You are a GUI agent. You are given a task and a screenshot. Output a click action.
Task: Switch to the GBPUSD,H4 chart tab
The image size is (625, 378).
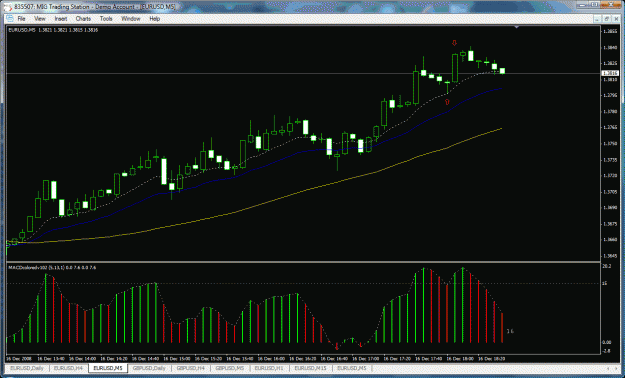tap(190, 368)
